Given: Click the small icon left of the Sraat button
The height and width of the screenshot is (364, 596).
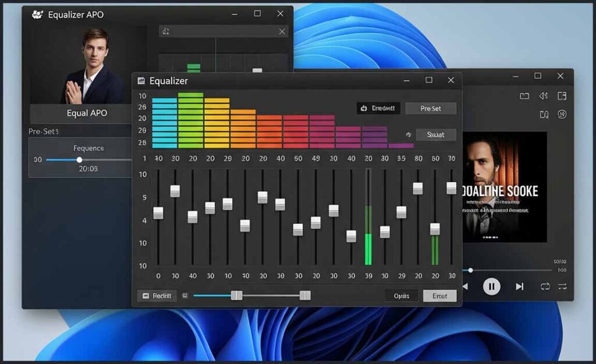Looking at the screenshot, I should [409, 135].
